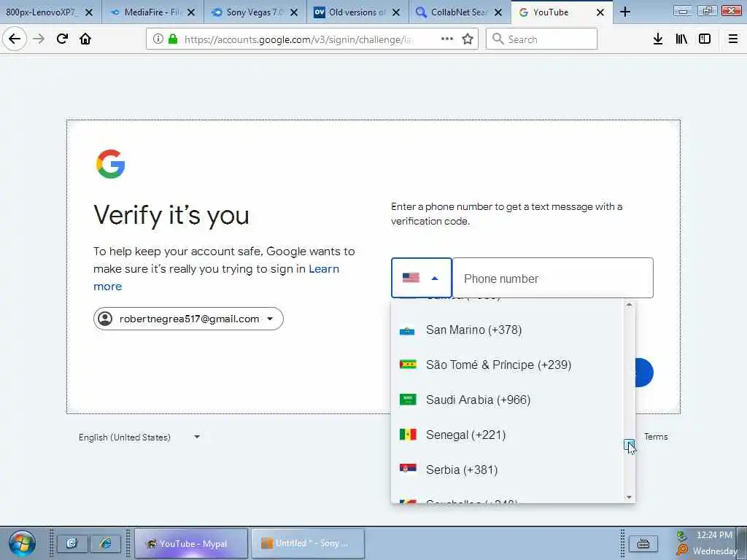Go back with the browser back arrow
The image size is (747, 560).
(x=15, y=39)
